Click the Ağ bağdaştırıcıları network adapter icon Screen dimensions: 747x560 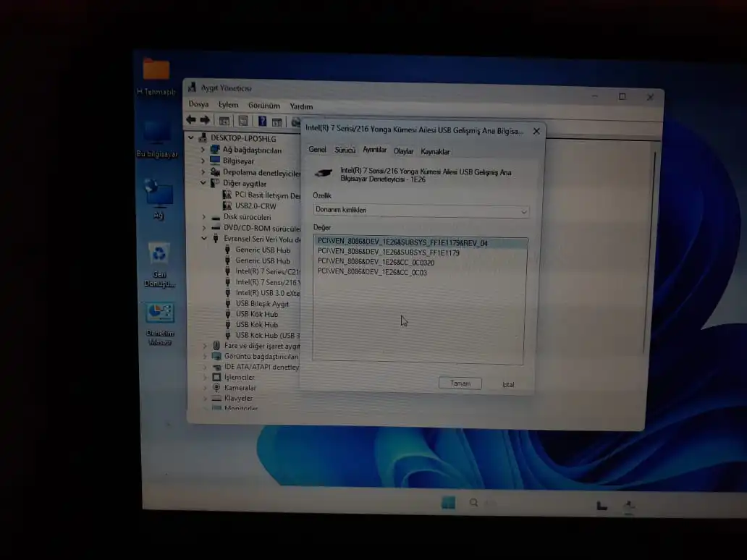pos(215,150)
